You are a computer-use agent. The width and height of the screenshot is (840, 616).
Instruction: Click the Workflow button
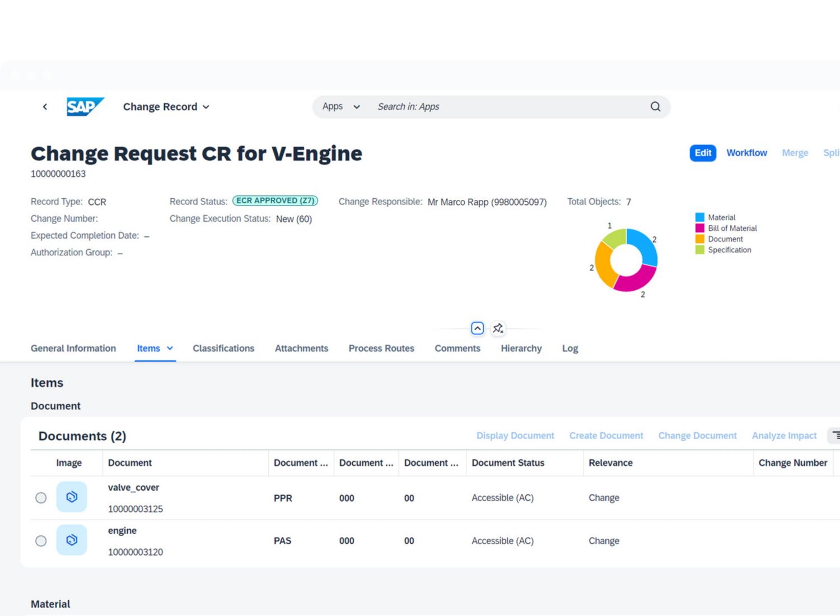pos(746,153)
